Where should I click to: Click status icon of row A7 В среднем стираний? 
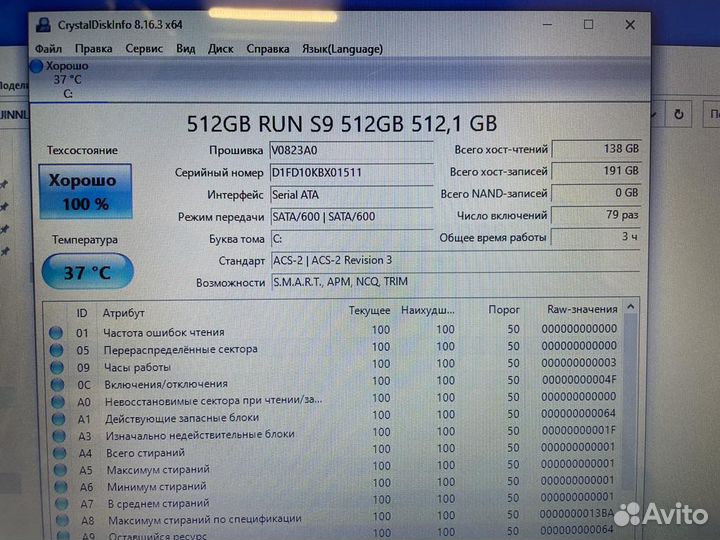[x=61, y=504]
